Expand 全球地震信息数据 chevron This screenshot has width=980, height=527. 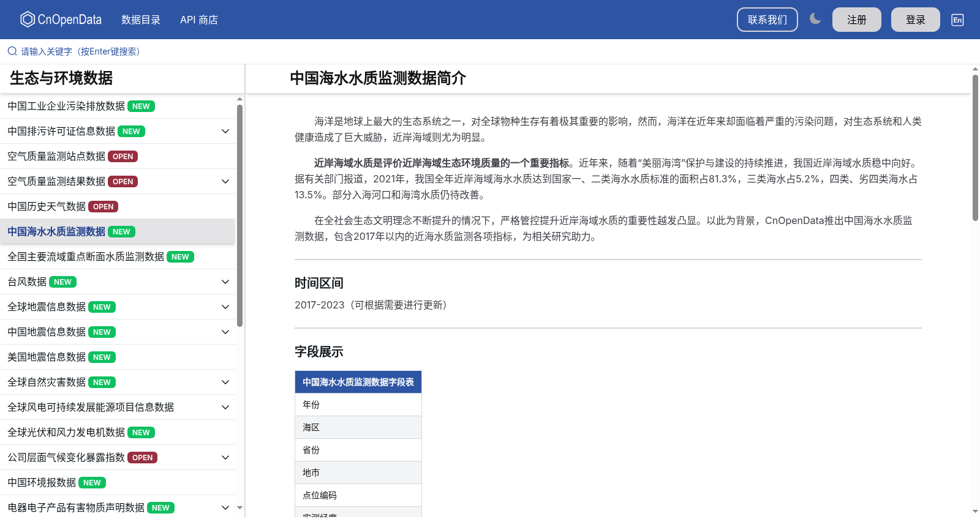click(225, 307)
